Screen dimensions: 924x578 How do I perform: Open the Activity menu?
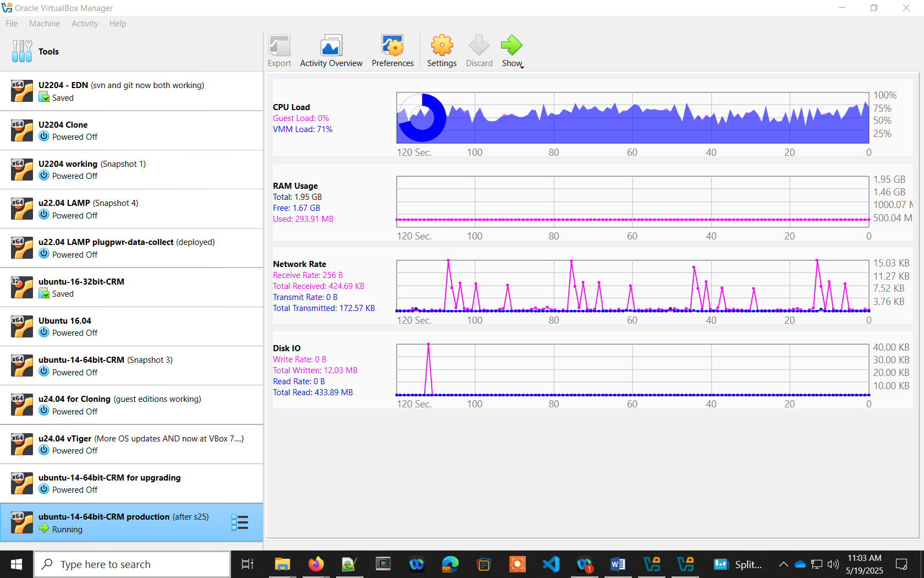85,24
